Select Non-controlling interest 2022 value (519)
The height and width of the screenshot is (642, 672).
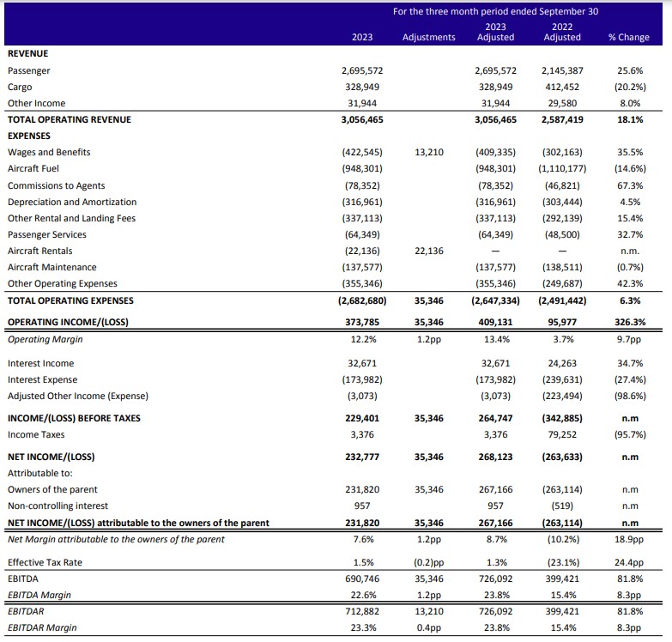click(x=562, y=506)
